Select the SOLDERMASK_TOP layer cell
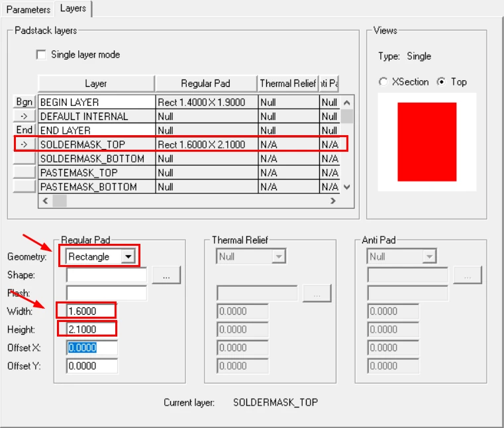This screenshot has height=428, width=504. (x=97, y=144)
